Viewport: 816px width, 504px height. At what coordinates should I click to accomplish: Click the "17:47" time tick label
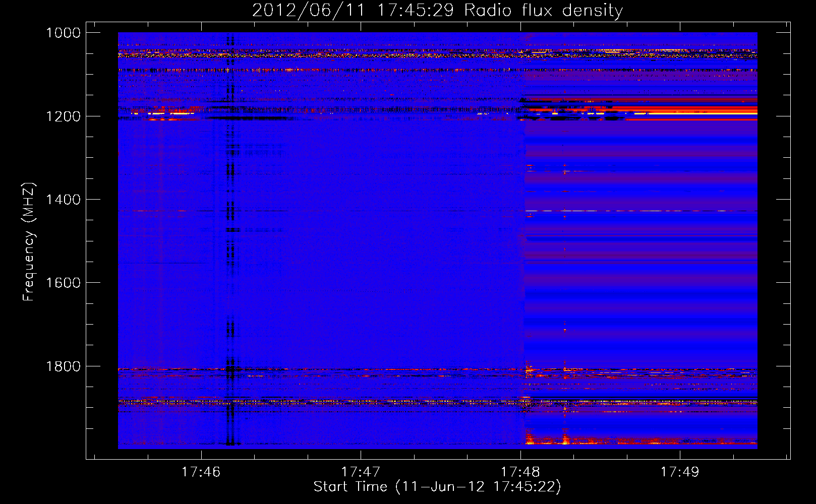[x=361, y=472]
